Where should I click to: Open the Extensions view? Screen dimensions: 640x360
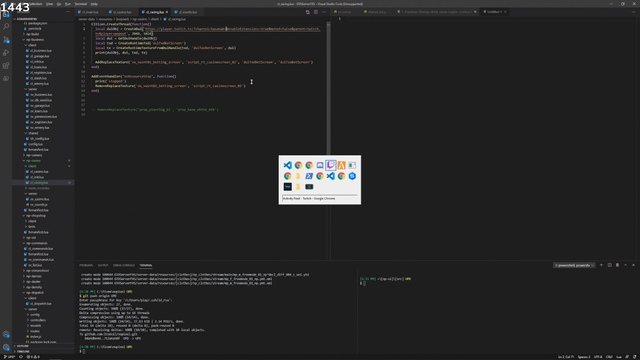click(x=6, y=66)
